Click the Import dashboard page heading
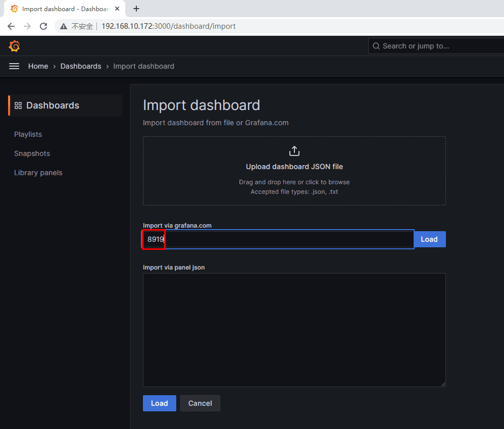The width and height of the screenshot is (504, 429). pyautogui.click(x=201, y=105)
